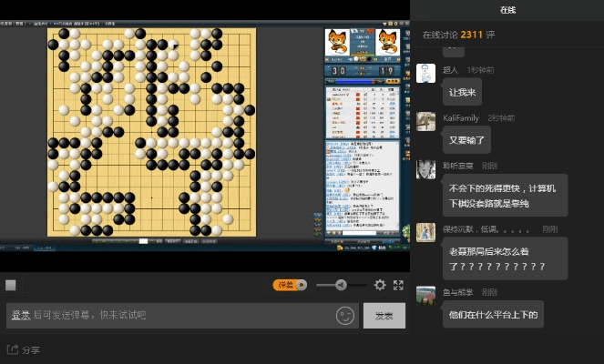Open the player settings gear
Viewport: 604px width, 364px height.
[x=380, y=285]
